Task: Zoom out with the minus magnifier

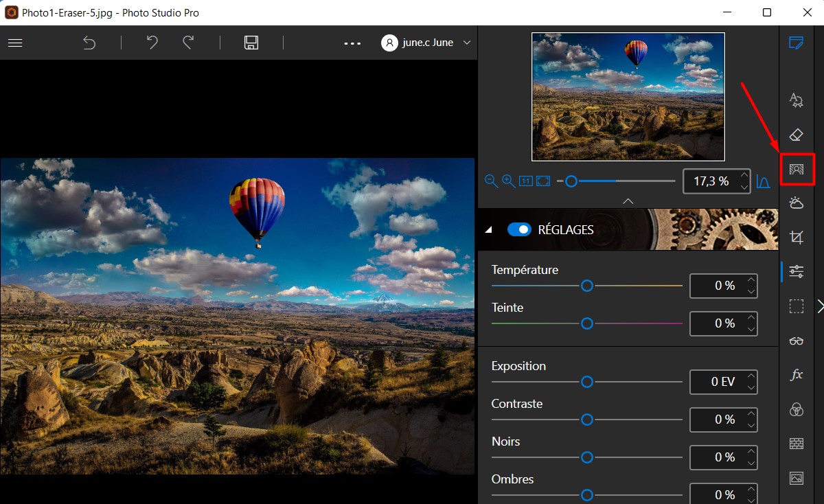Action: (x=491, y=181)
